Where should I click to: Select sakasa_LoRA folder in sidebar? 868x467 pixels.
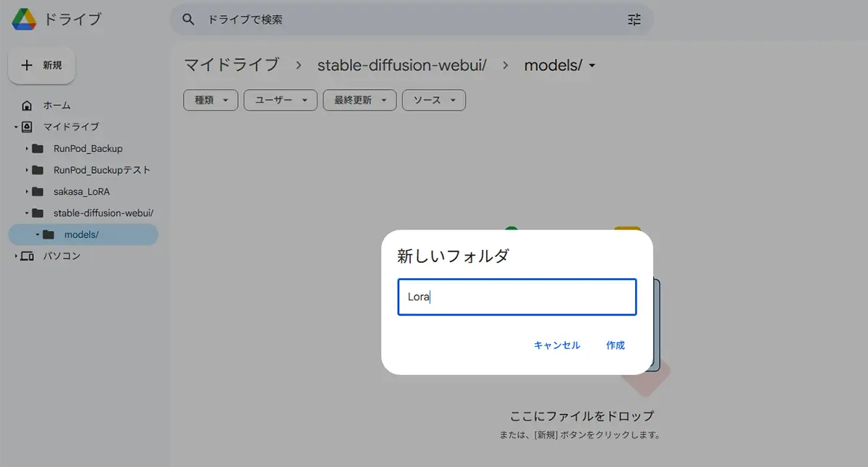pyautogui.click(x=82, y=192)
